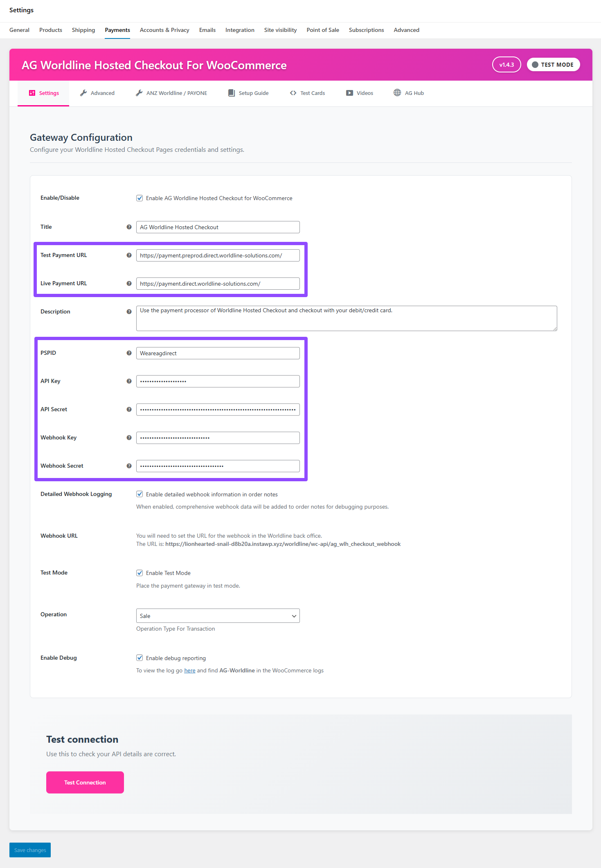Open the Videos tab with play icon
Viewport: 601px width, 868px height.
pos(359,93)
